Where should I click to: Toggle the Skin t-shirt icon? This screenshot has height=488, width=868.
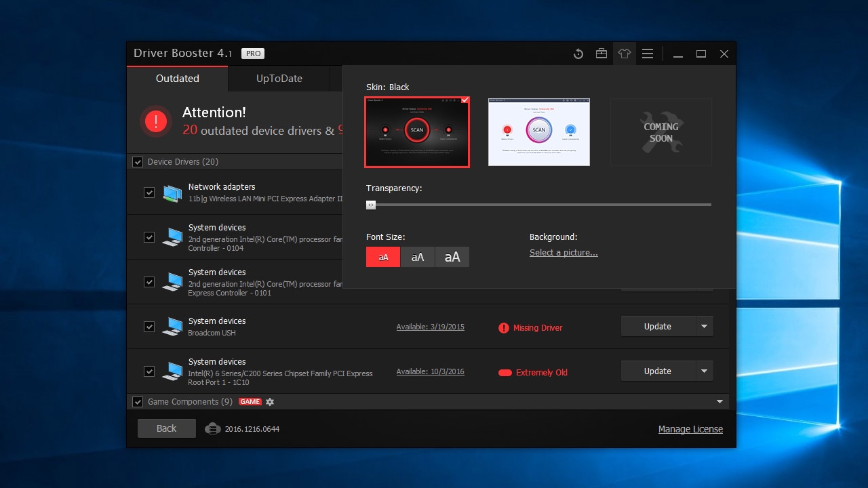point(625,54)
